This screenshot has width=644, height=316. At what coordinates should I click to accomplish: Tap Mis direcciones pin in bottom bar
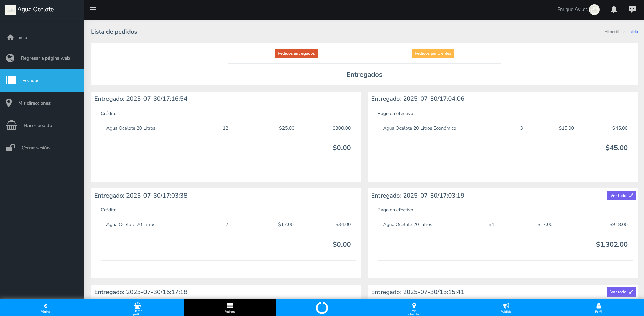coord(414,308)
